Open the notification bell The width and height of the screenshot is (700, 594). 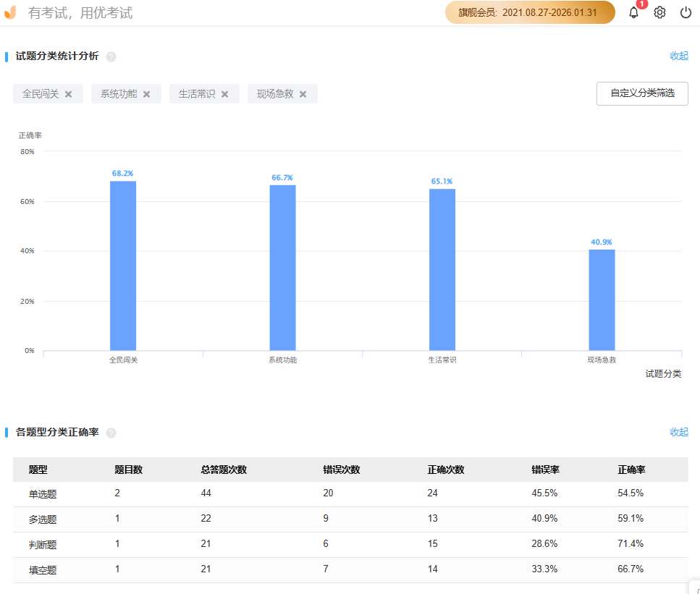point(633,12)
